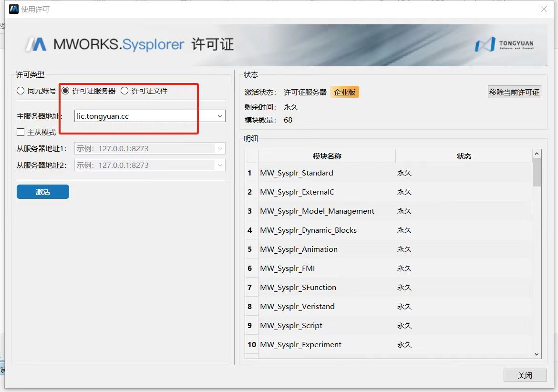The height and width of the screenshot is (392, 558).
Task: Select the MW_Sysplr_Dynamic_Blocks row
Action: [389, 230]
